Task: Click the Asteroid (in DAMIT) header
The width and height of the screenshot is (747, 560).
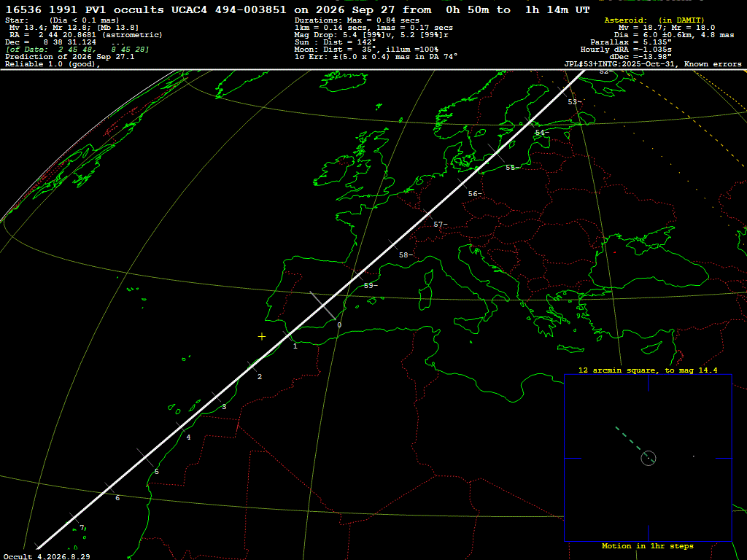Action: pyautogui.click(x=654, y=20)
